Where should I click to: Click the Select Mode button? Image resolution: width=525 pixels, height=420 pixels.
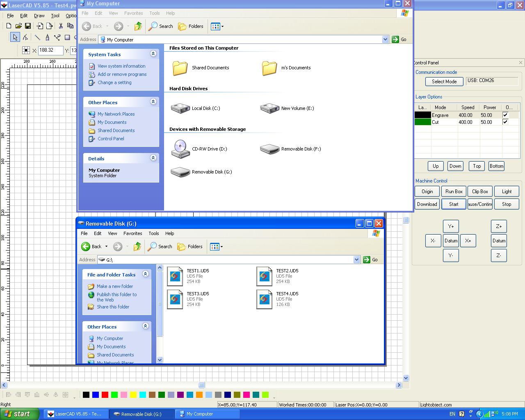tap(444, 82)
